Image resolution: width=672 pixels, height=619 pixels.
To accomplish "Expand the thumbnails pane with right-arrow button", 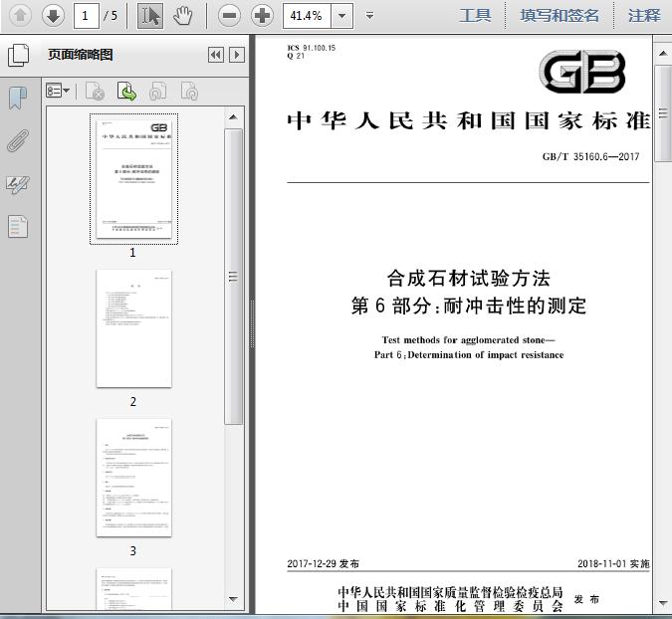I will [x=237, y=55].
